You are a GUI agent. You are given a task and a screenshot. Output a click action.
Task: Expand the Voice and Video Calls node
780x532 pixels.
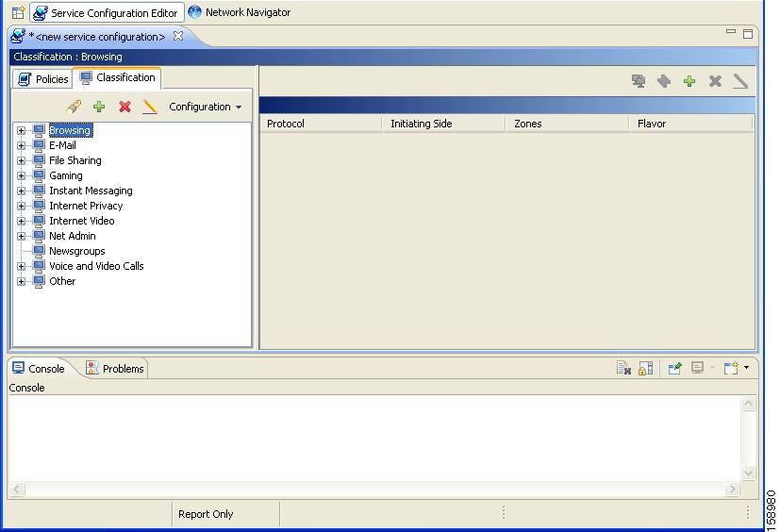21,266
